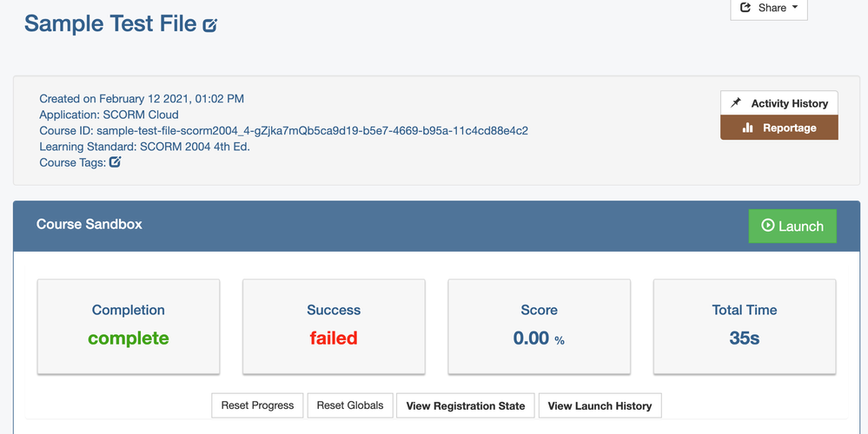Select the Success failed card

pos(334,326)
